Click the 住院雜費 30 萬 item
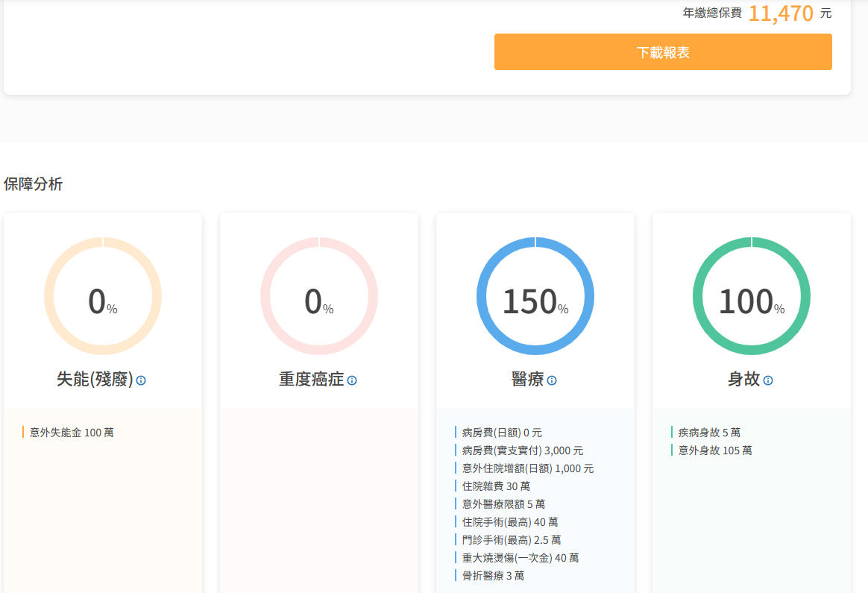The image size is (868, 593). (496, 486)
